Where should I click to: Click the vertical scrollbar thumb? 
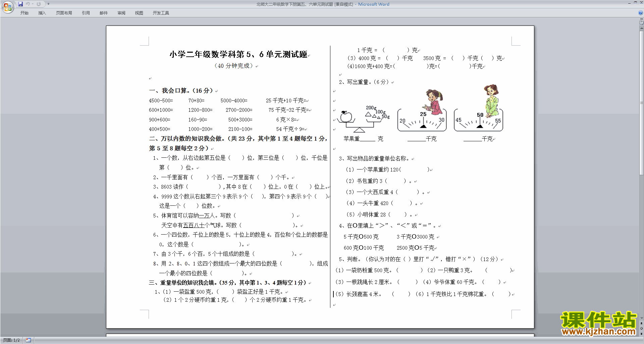tap(642, 103)
